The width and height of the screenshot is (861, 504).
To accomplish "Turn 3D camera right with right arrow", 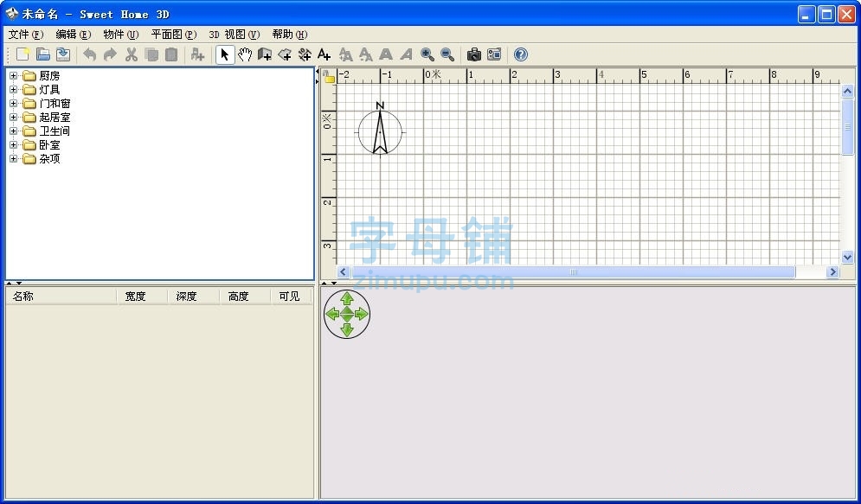I will click(362, 314).
